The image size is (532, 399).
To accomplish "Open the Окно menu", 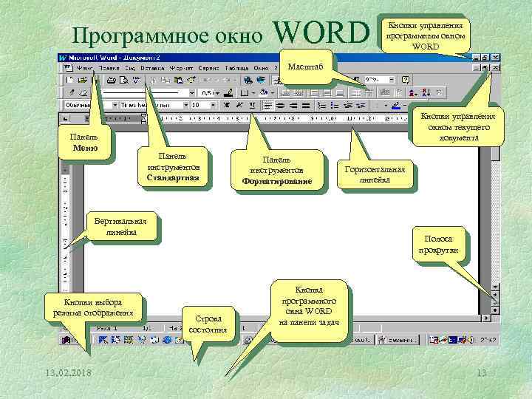I will pyautogui.click(x=261, y=68).
